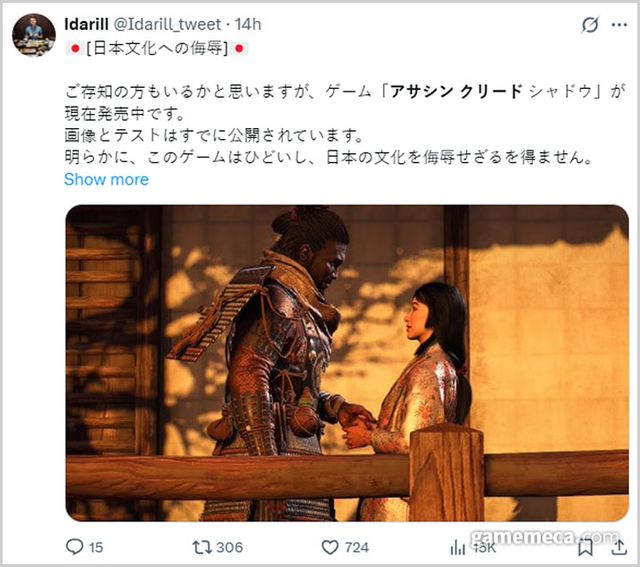Open the Idarill profile avatar
This screenshot has height=567, width=640.
(34, 35)
